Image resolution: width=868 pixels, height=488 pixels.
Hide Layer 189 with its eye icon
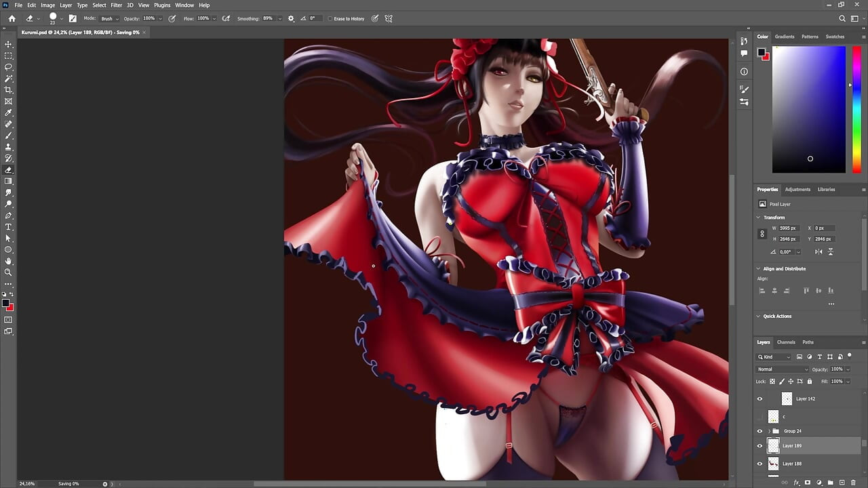(759, 446)
